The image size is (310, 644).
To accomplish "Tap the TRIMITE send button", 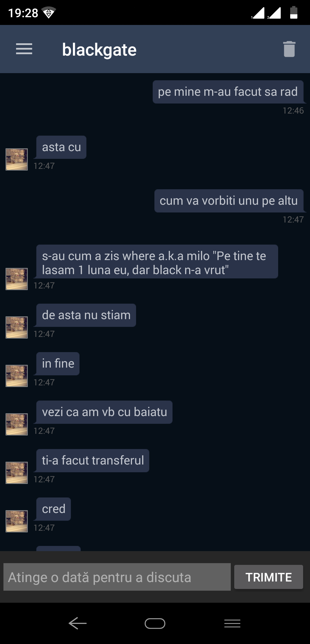I will (x=268, y=577).
